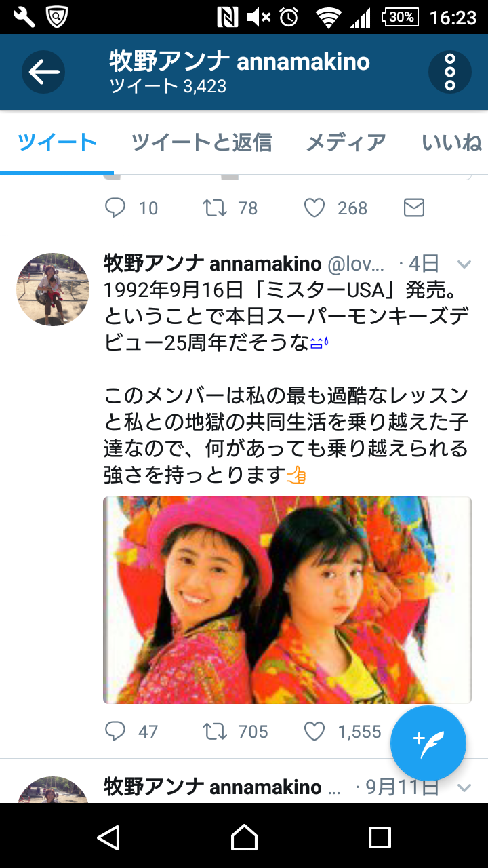The width and height of the screenshot is (488, 868).
Task: Like the tweet with 268 likes
Action: (x=314, y=208)
